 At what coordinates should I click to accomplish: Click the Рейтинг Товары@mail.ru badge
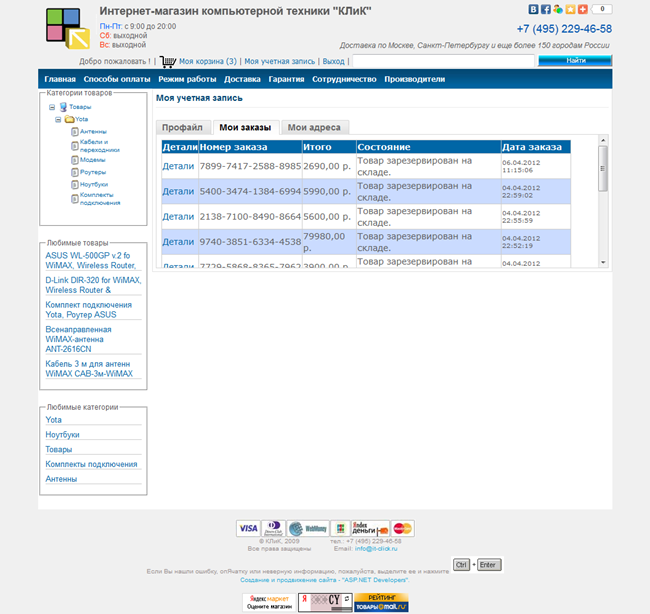coord(381,602)
